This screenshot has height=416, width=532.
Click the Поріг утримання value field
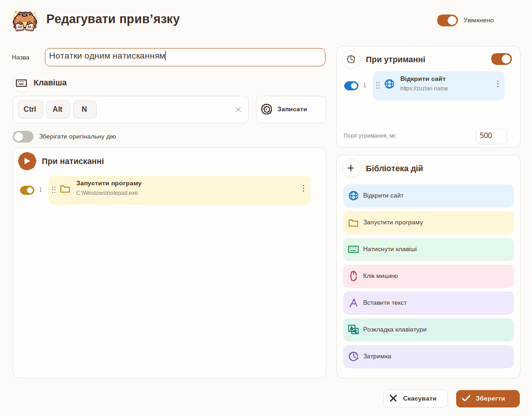click(491, 136)
